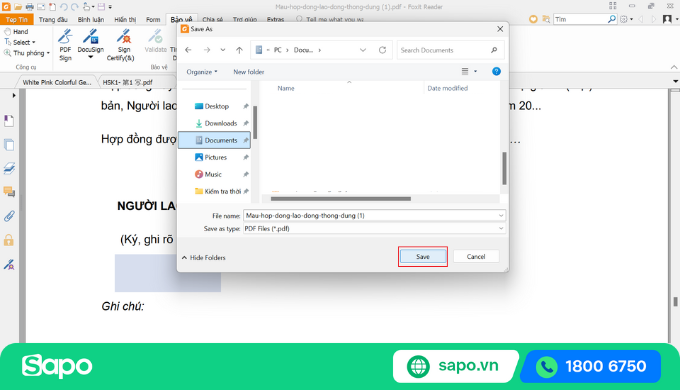Screen dimensions: 680x390
Task: Click the horizontal scrollbar in file list
Action: point(341,199)
